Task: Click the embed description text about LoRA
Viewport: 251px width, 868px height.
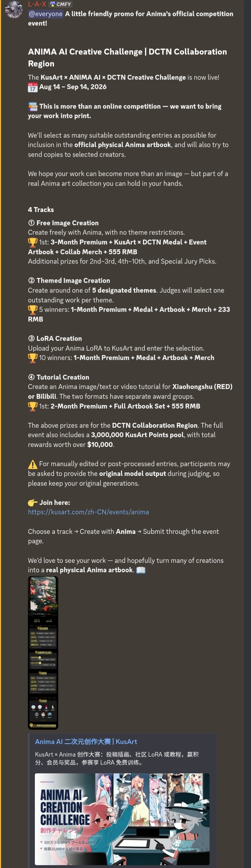Action: pyautogui.click(x=117, y=758)
